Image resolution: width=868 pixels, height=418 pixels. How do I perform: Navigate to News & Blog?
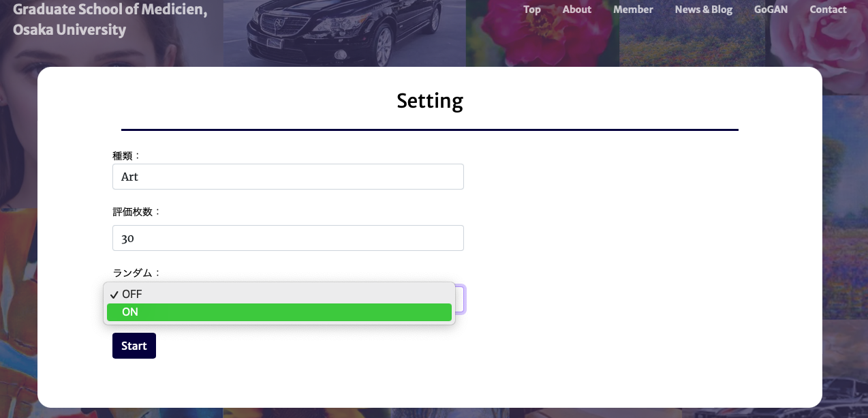click(x=704, y=10)
